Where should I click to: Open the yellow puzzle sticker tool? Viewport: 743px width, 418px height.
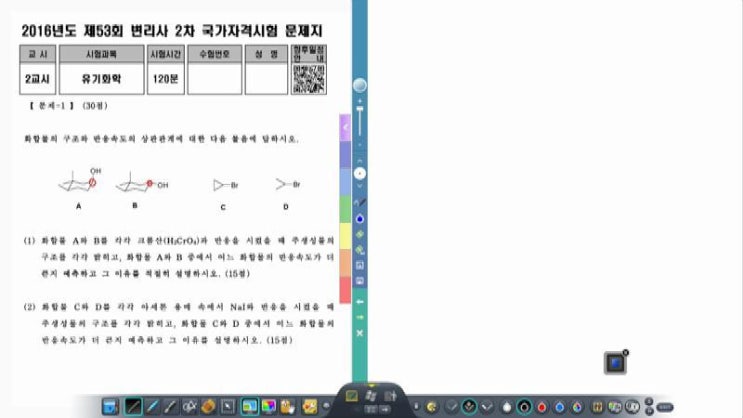coord(309,407)
